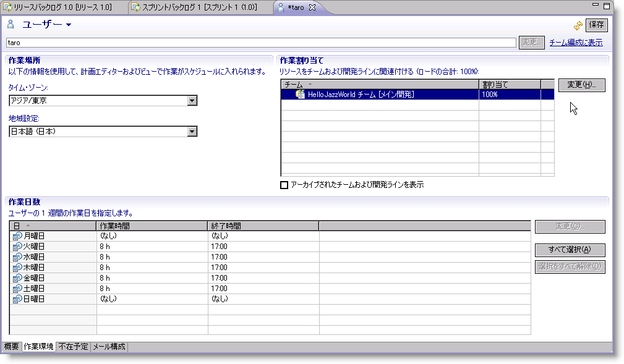624x364 pixels.
Task: Click 8 h cell for 土曜日
Action: tap(152, 289)
